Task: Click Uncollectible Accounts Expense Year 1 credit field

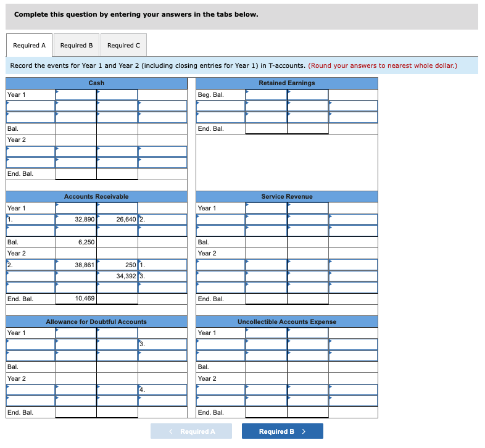Action: (307, 333)
